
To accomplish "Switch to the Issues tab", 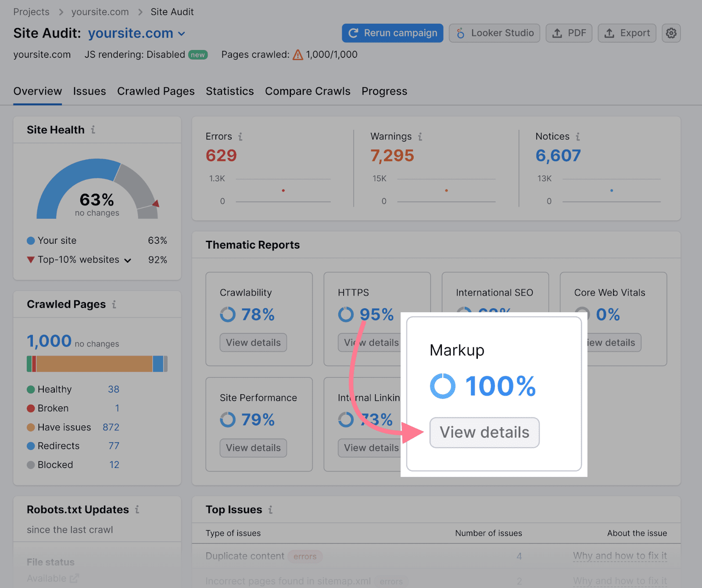I will [x=90, y=91].
